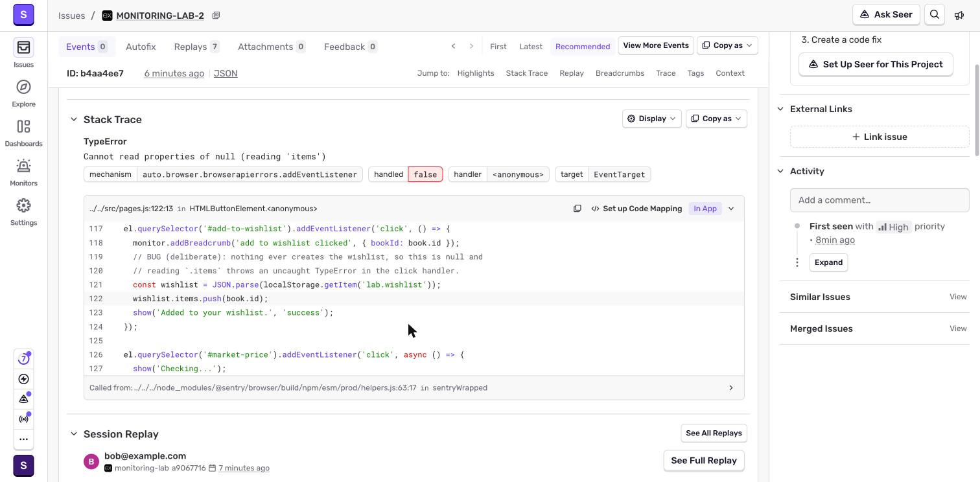This screenshot has height=482, width=980.
Task: Click See Full Replay button
Action: (x=704, y=461)
